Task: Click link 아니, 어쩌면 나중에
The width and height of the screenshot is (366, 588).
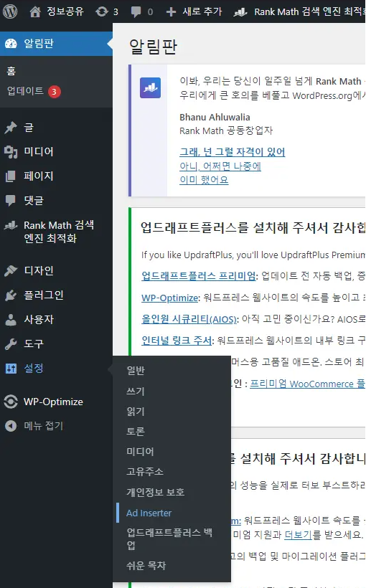Action: (220, 166)
